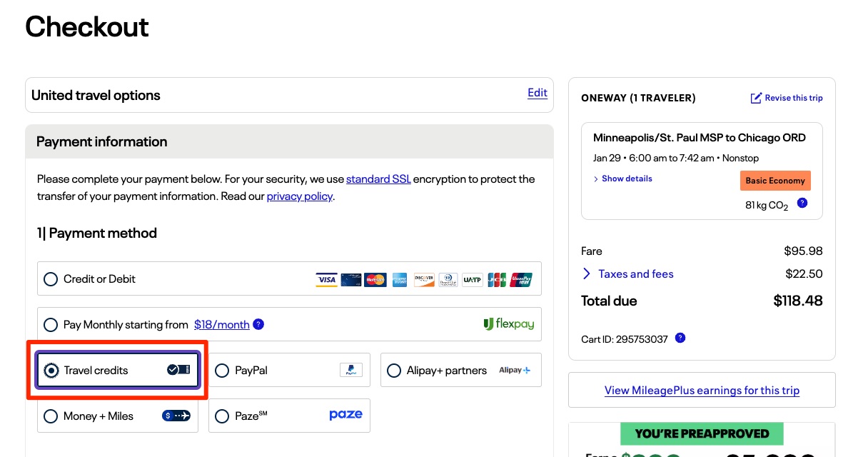
Task: Choose PayPal as payment method
Action: [x=222, y=371]
